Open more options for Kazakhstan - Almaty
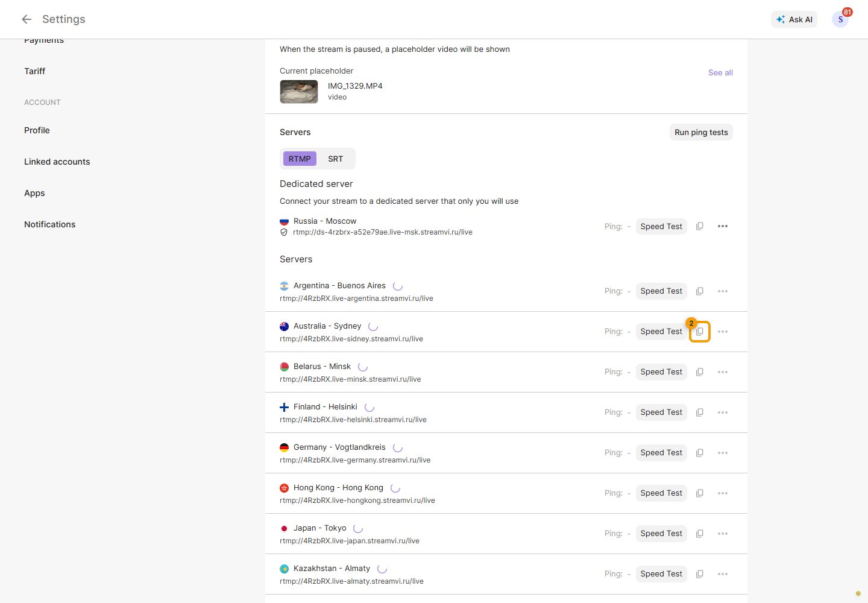Screen dimensions: 868x603 coord(723,574)
